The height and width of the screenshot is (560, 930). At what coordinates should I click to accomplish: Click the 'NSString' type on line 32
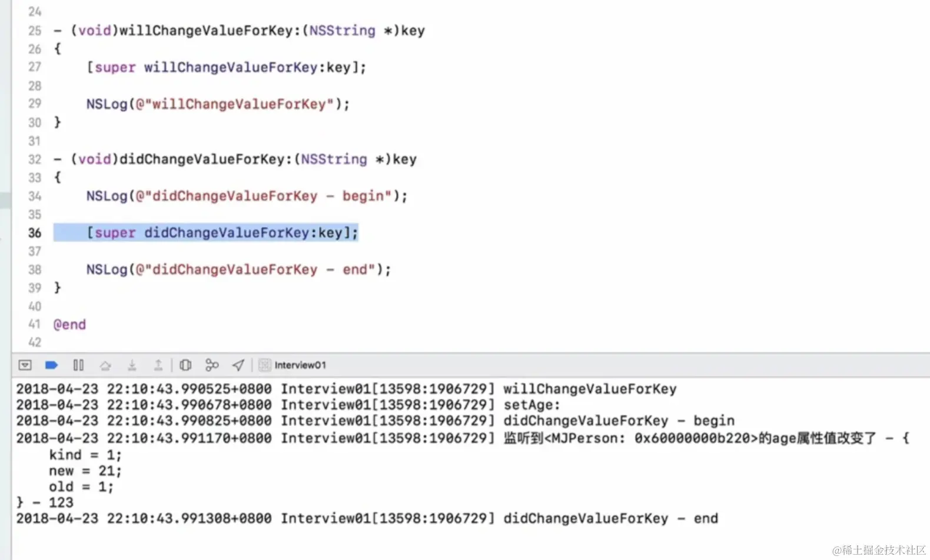334,159
